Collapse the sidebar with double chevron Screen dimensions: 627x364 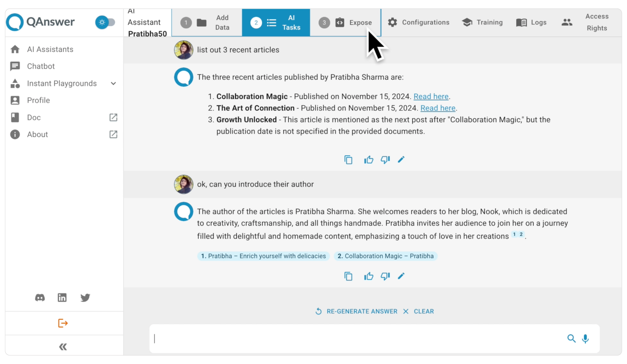(x=63, y=347)
